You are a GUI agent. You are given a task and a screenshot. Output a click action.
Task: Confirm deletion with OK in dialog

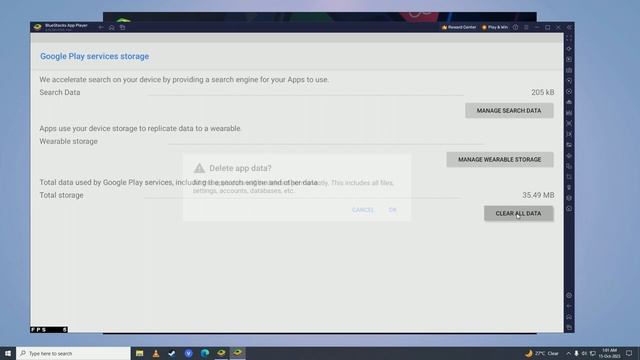[x=392, y=210]
